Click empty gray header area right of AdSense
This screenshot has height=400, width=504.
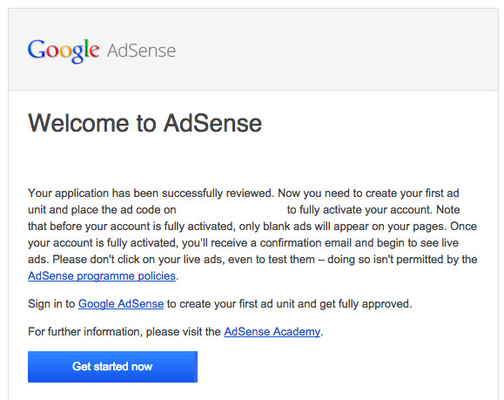(x=333, y=50)
